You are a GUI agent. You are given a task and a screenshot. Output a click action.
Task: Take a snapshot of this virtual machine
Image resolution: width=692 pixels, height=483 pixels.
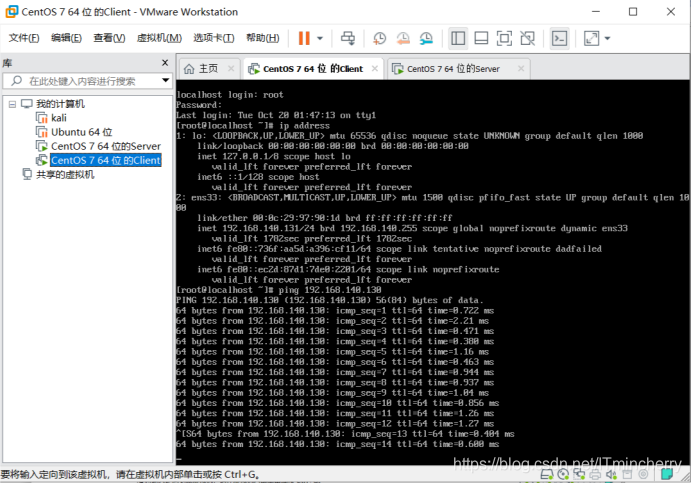(x=379, y=38)
